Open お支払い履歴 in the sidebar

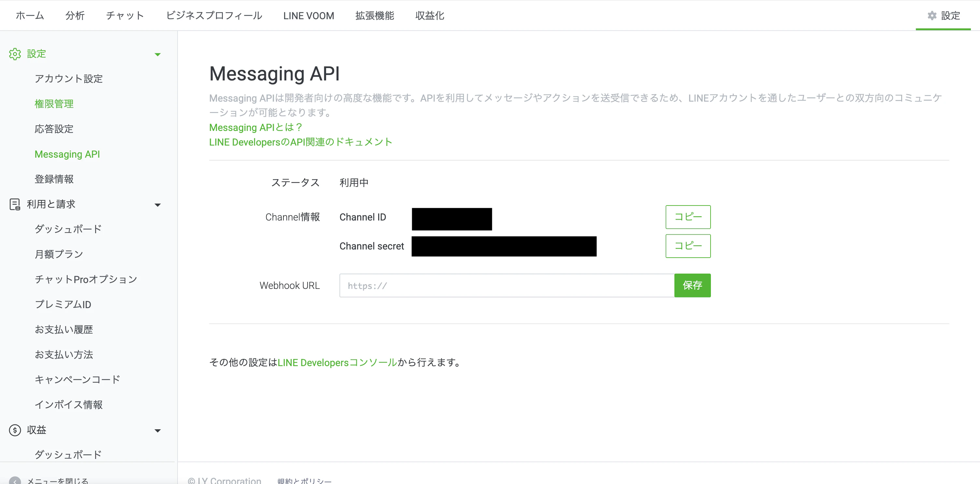coord(64,330)
